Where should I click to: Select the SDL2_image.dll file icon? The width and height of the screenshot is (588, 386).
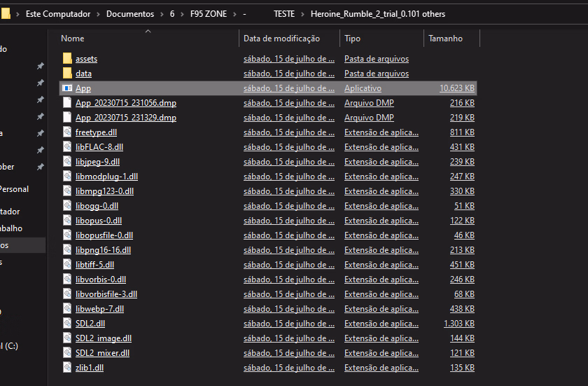(x=67, y=338)
